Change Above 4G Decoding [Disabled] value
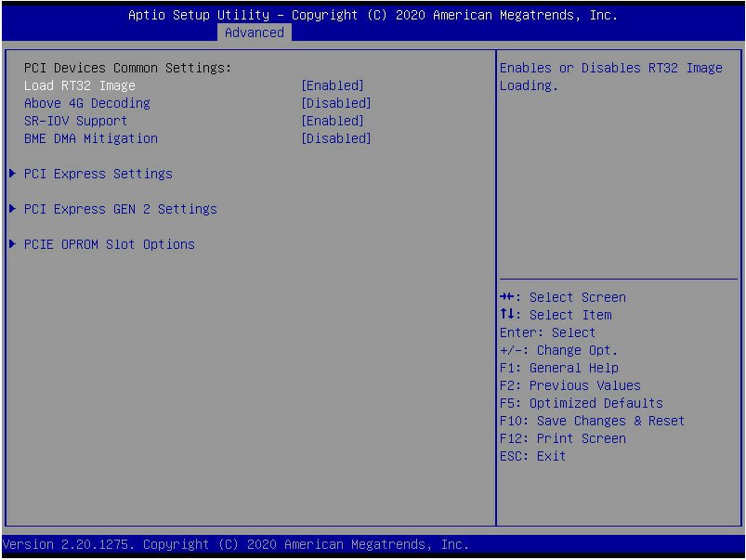746x560 pixels. click(x=336, y=103)
